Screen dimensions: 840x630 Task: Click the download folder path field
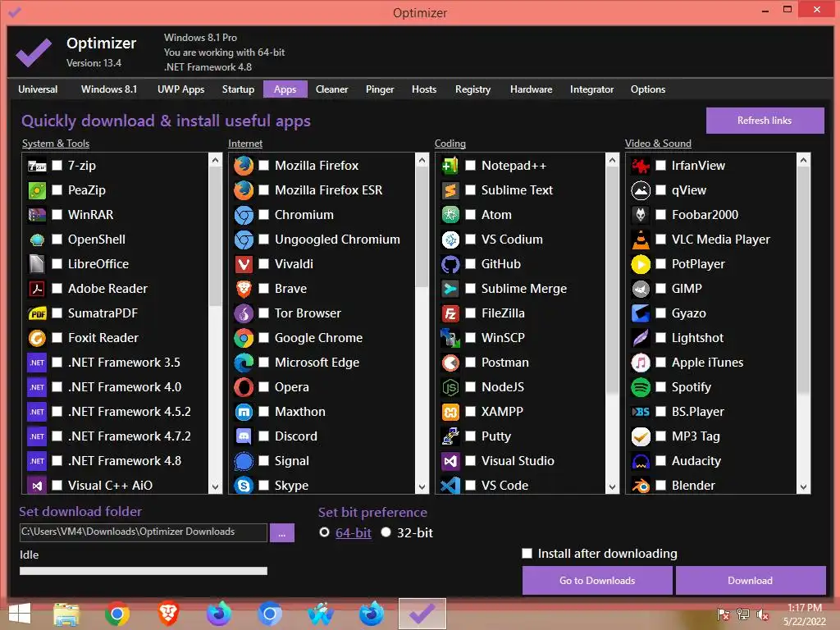point(143,532)
